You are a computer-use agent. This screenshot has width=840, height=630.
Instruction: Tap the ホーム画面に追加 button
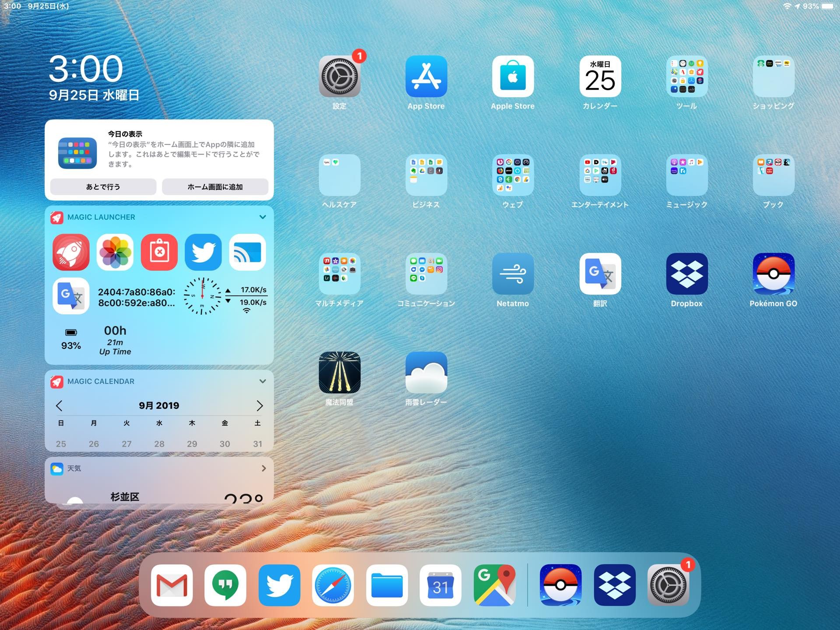(215, 187)
